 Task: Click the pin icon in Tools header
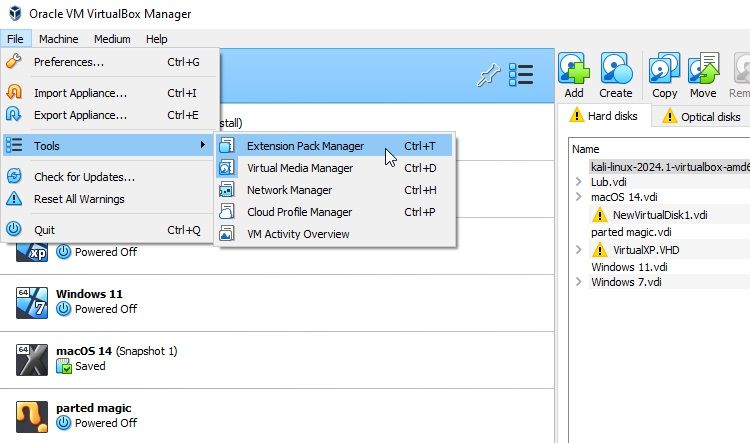click(x=489, y=76)
